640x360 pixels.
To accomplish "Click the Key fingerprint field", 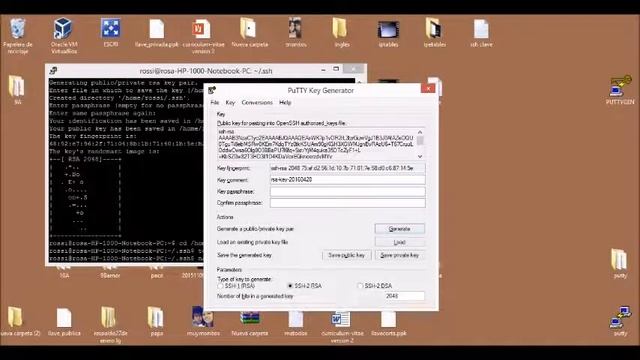I will [347, 168].
